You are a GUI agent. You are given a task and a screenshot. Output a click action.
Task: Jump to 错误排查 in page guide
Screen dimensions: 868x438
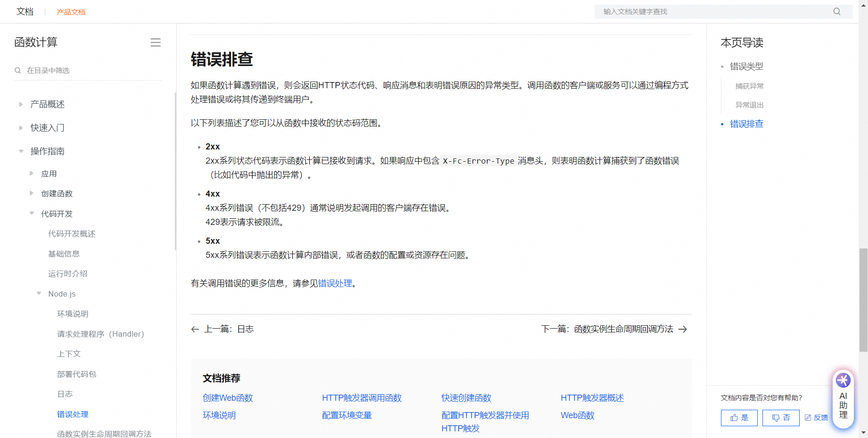click(746, 124)
